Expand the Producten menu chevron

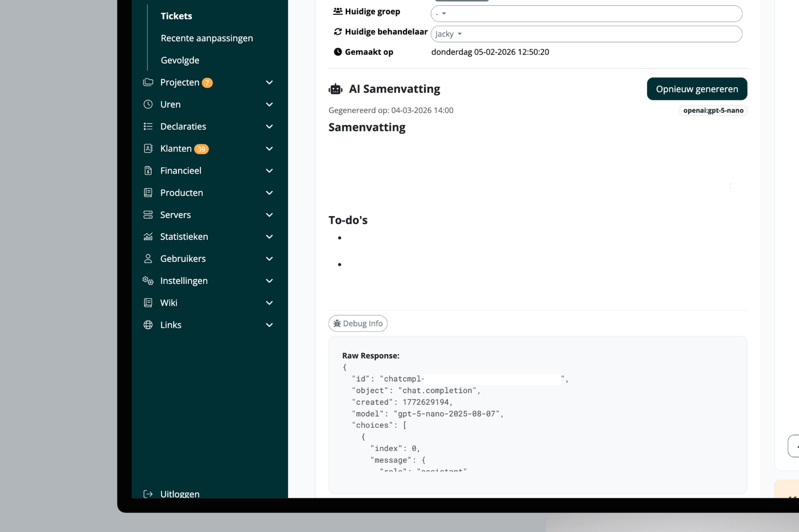(x=269, y=193)
